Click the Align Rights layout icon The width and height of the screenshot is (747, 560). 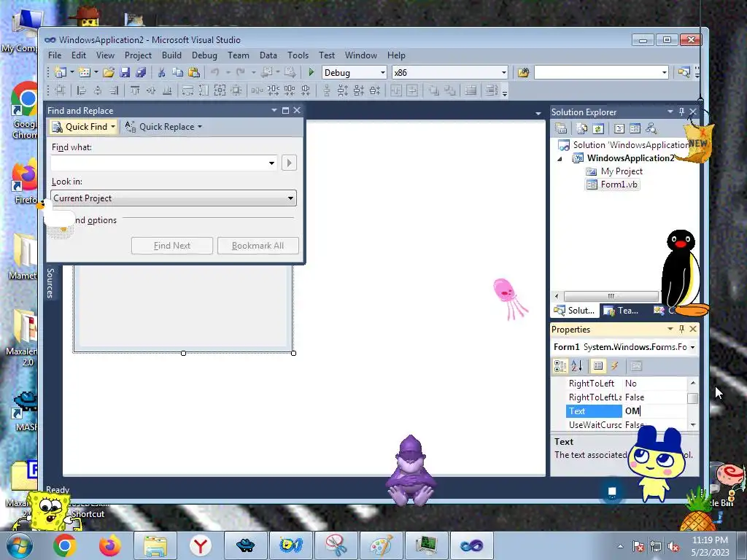pos(114,90)
